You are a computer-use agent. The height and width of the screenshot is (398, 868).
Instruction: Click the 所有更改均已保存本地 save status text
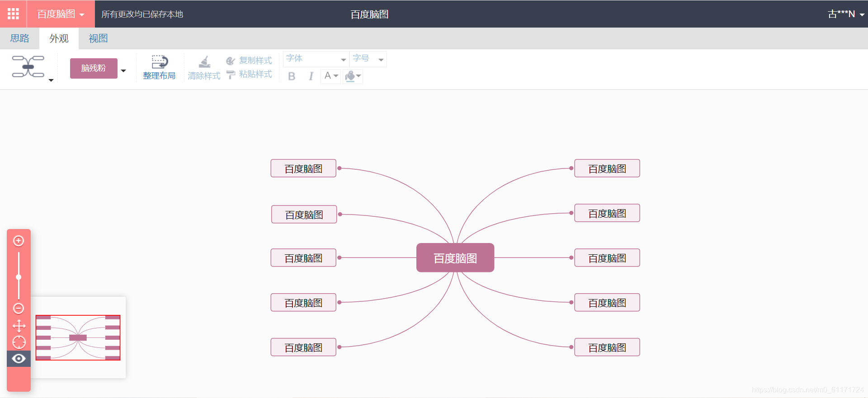click(x=142, y=14)
